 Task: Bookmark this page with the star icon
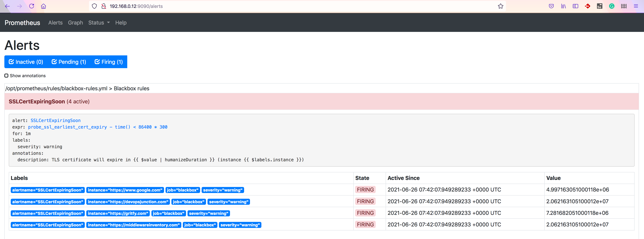point(500,6)
